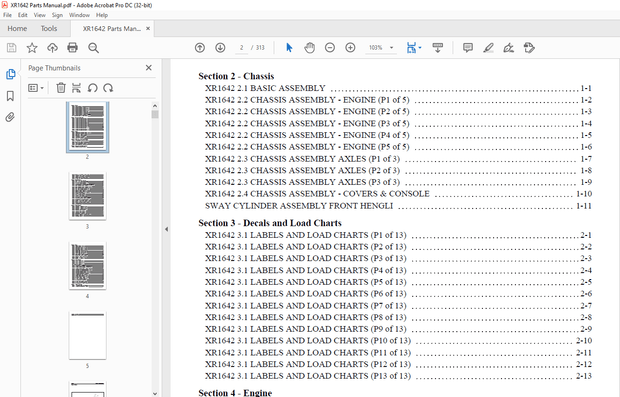
Task: Collapse the navigation pane arrow
Action: click(166, 229)
